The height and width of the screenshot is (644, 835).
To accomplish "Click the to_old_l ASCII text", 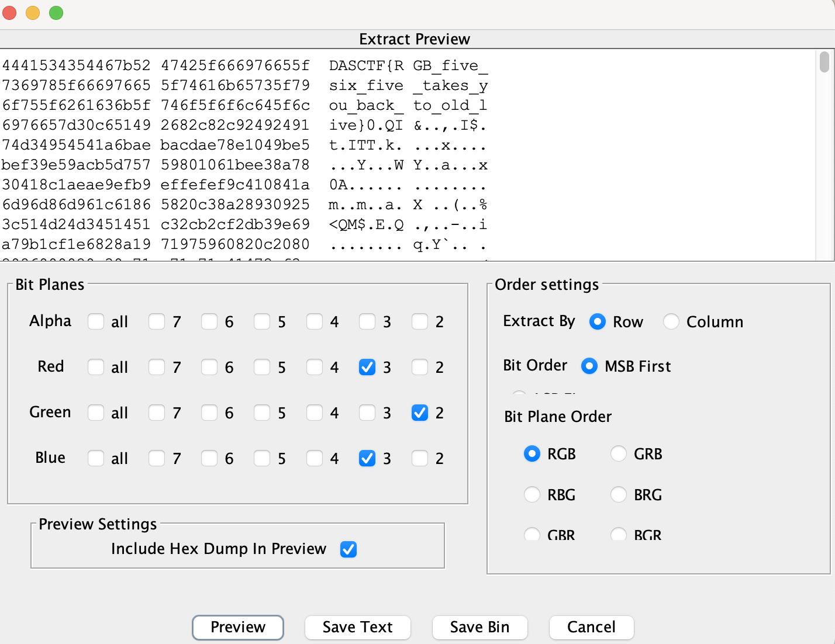I will [450, 105].
